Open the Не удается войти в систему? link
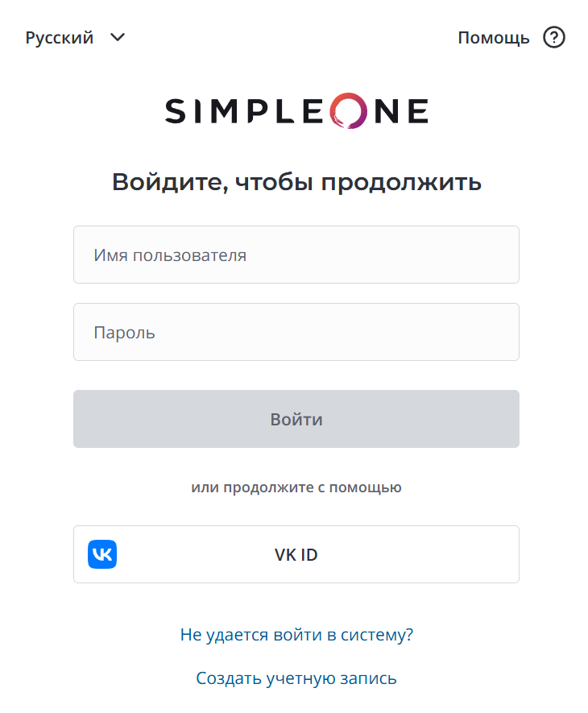Viewport: 588px width, 713px height. [x=296, y=635]
